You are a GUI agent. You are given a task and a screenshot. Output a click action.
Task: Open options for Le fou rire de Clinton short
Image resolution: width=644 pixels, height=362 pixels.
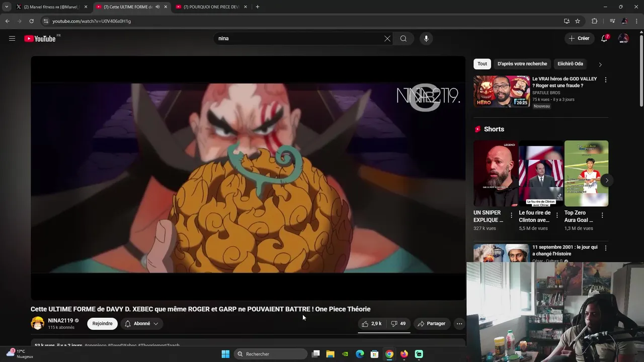pos(556,215)
